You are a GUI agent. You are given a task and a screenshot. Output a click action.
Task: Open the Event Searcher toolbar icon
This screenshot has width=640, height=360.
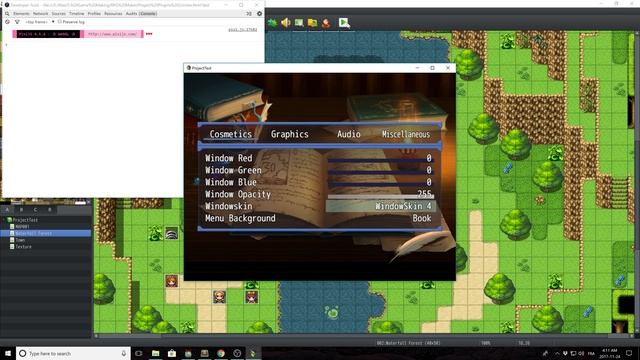click(x=299, y=23)
